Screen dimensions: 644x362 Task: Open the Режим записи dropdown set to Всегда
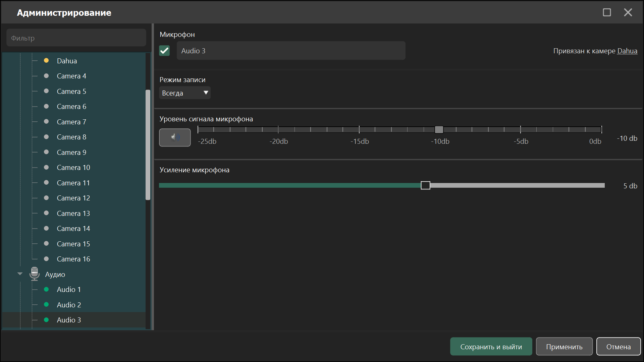[x=184, y=93]
